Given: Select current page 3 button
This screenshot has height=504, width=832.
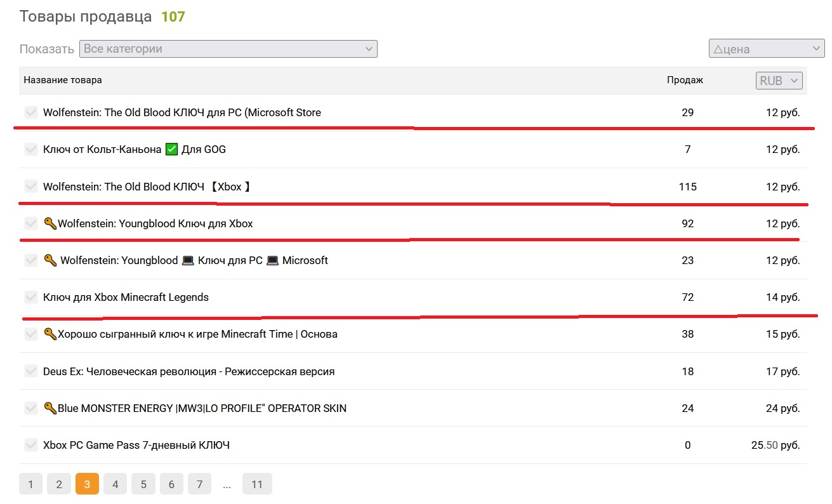Looking at the screenshot, I should coord(87,484).
